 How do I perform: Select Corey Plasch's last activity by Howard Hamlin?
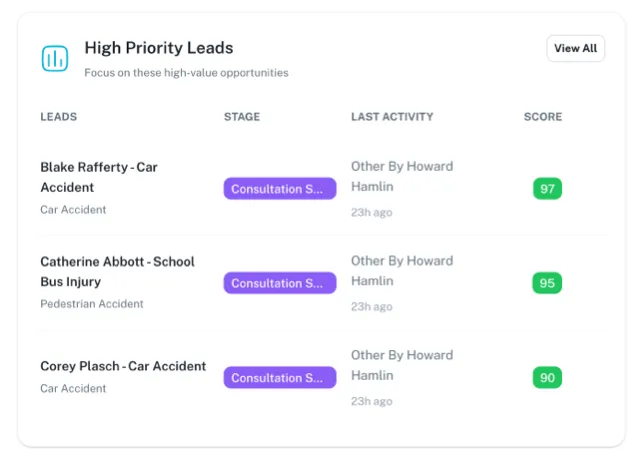401,365
